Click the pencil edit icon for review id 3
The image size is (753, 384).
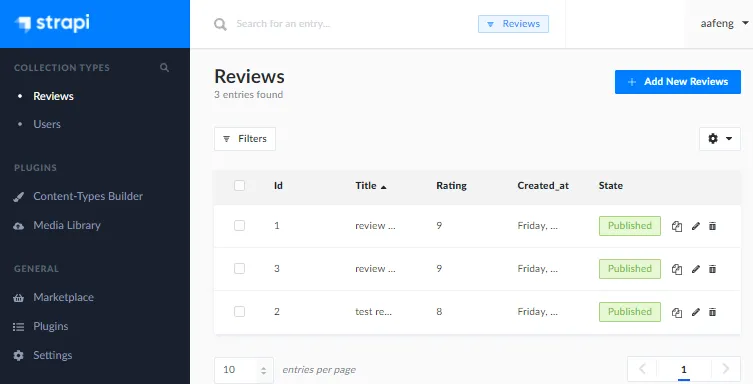pyautogui.click(x=695, y=269)
